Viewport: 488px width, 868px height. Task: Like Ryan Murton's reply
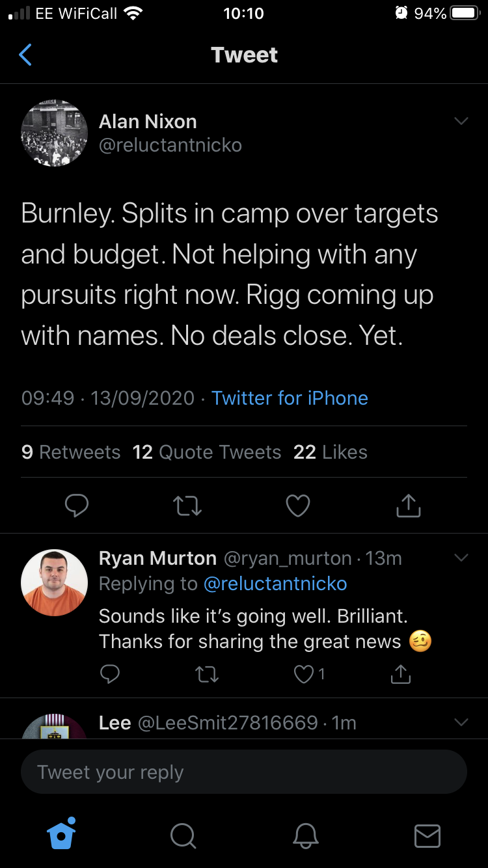[305, 675]
